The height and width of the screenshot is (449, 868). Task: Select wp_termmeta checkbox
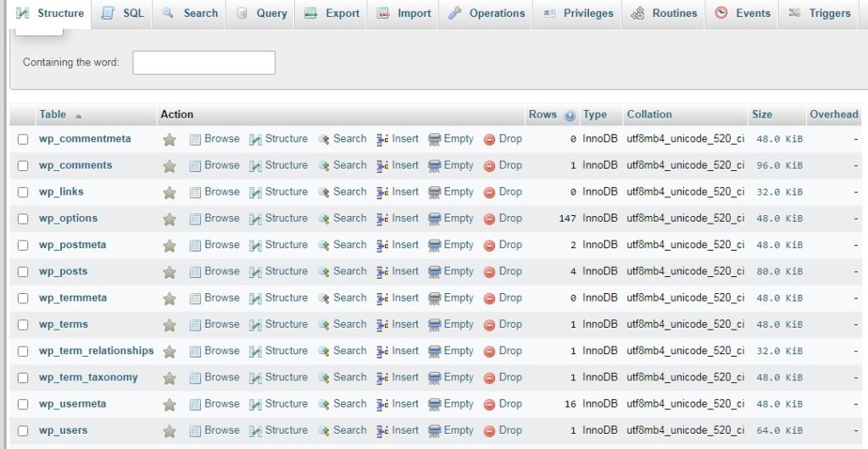(23, 298)
